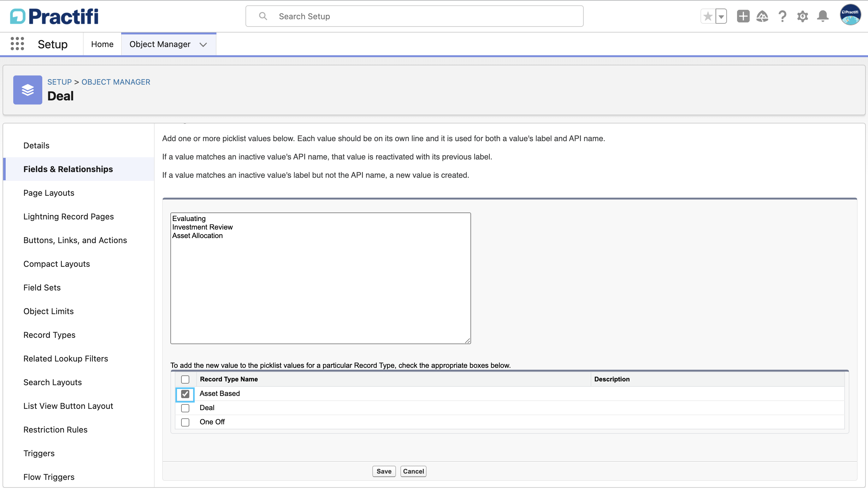Open the Trailhead guidance icon
This screenshot has height=490, width=868.
(x=762, y=16)
